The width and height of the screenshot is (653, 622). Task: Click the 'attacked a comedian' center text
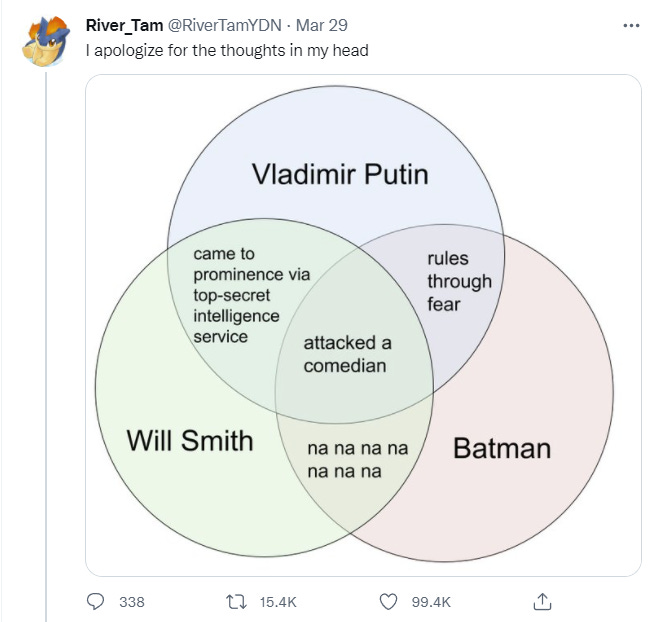[x=346, y=354]
